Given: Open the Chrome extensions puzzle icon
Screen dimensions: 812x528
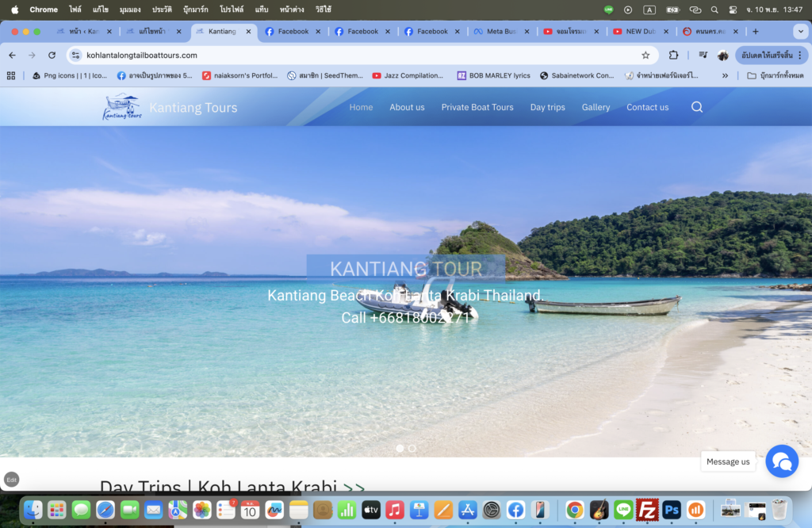Looking at the screenshot, I should tap(673, 55).
